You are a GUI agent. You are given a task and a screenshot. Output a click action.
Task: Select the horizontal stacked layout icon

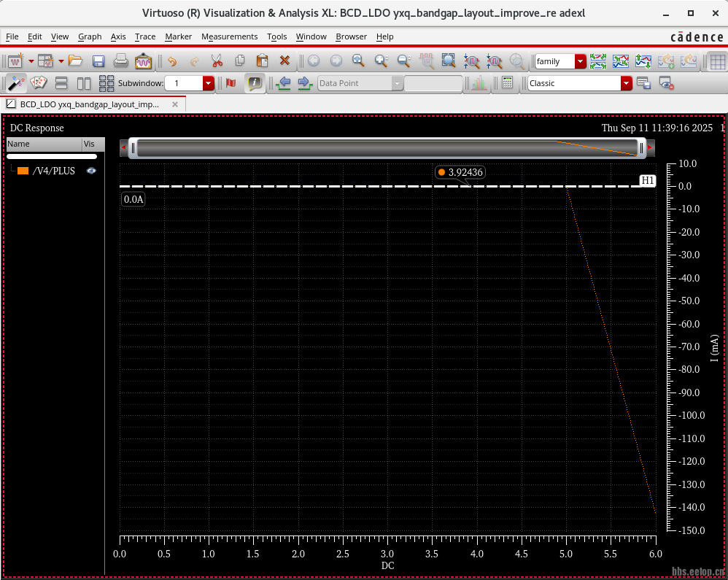pyautogui.click(x=61, y=83)
